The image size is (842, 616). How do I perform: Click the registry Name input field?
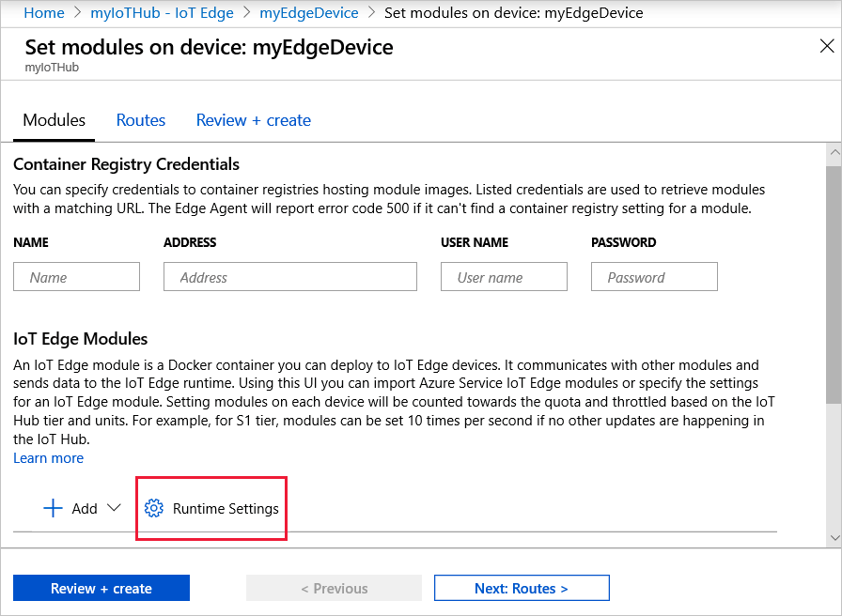pyautogui.click(x=76, y=276)
